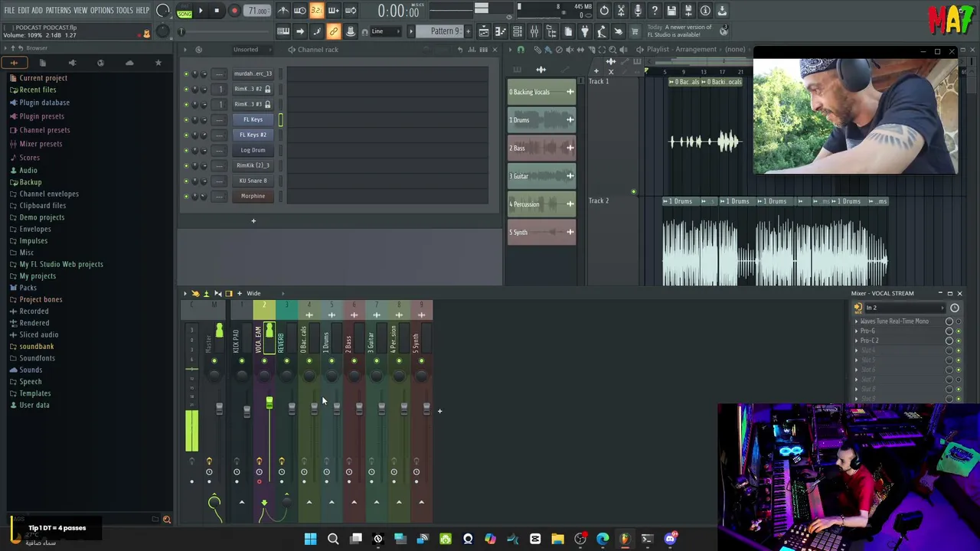Viewport: 980px width, 551px height.
Task: Select the Log Drum channel button
Action: click(x=253, y=150)
